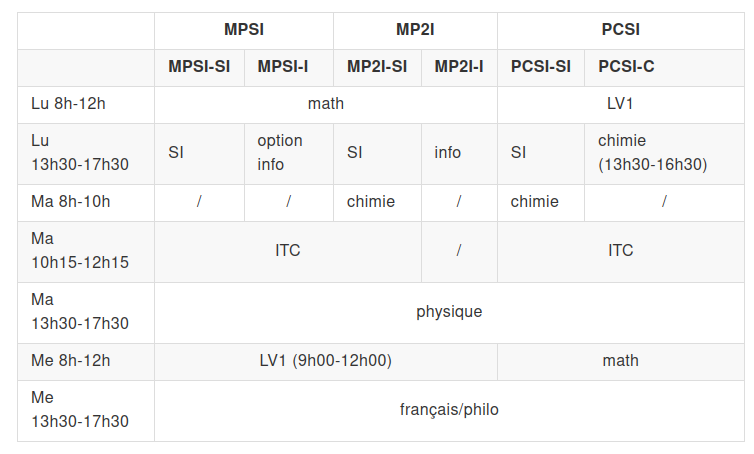Select the MPSI-SI sub-column header
Image resolution: width=754 pixels, height=454 pixels.
click(x=199, y=67)
